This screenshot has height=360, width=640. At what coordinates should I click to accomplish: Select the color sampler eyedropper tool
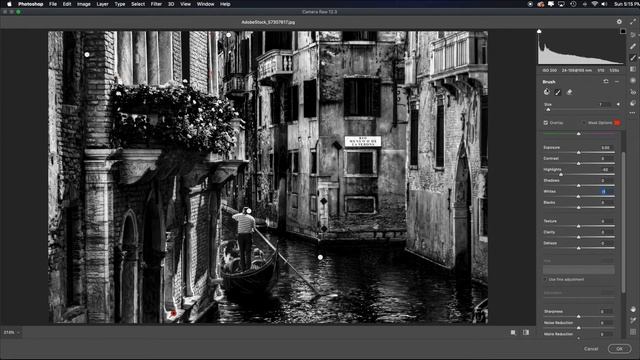tap(633, 321)
